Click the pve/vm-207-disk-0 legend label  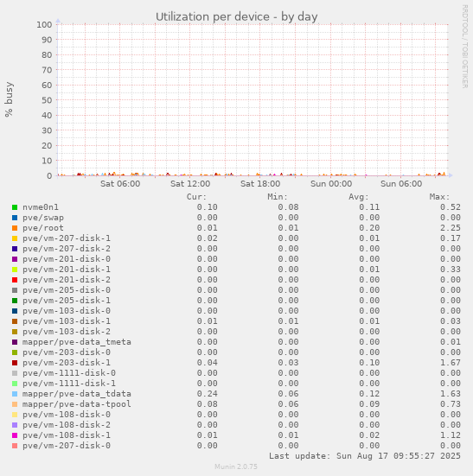click(x=67, y=446)
